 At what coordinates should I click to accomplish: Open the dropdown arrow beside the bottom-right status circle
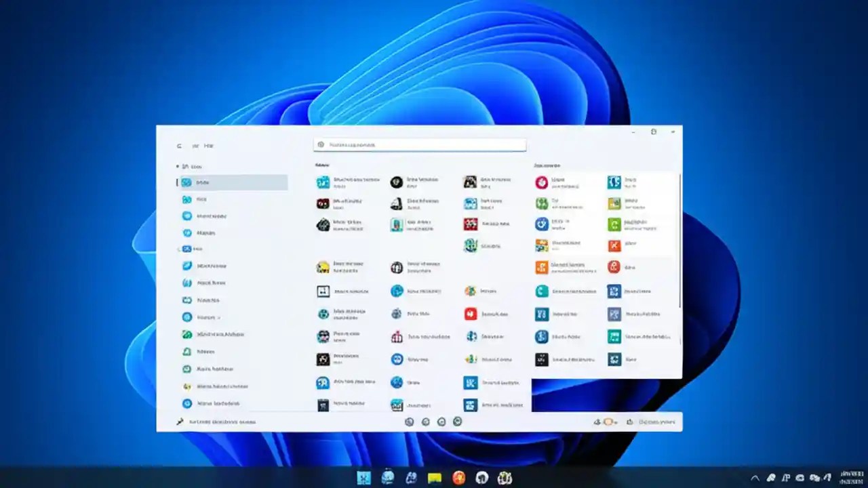616,422
